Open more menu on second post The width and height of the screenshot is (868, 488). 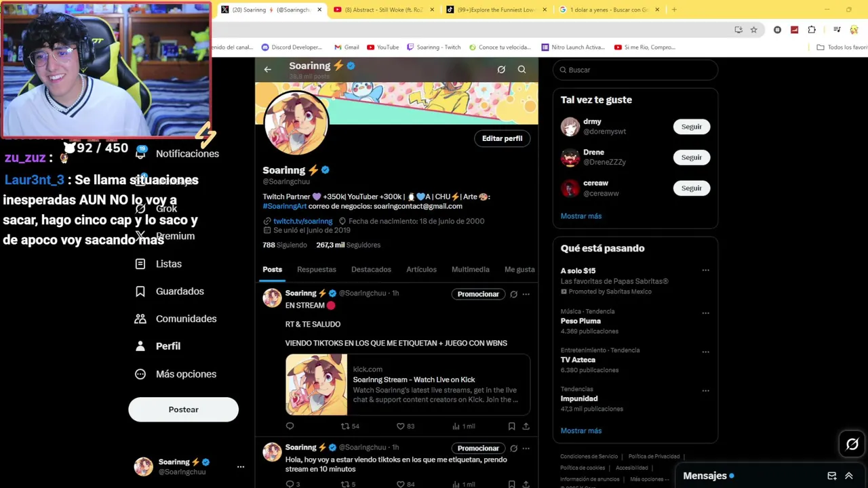pyautogui.click(x=526, y=448)
